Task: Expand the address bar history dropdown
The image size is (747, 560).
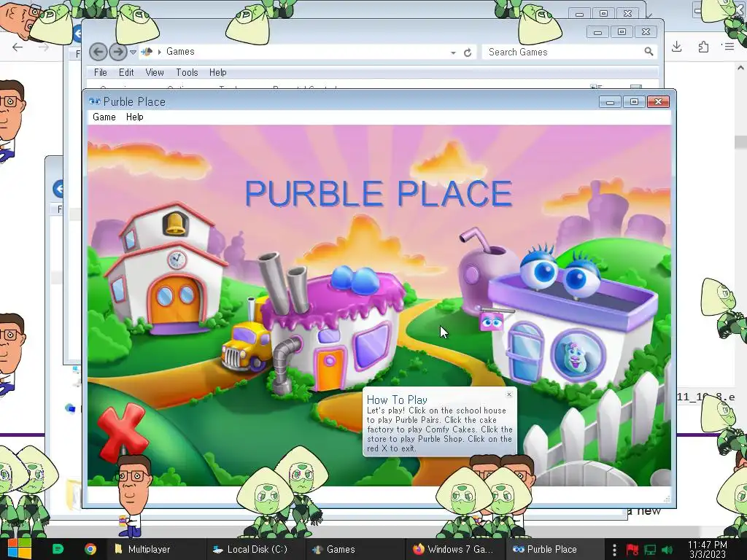Action: (453, 52)
